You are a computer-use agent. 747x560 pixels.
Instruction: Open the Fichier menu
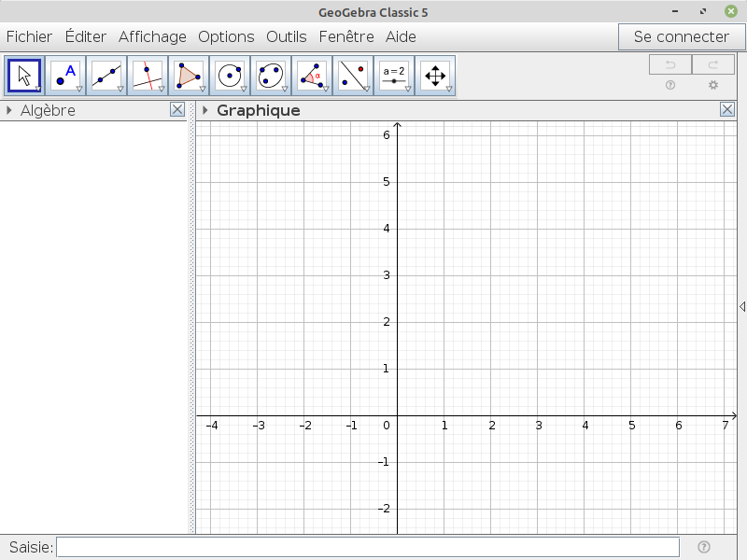(29, 36)
